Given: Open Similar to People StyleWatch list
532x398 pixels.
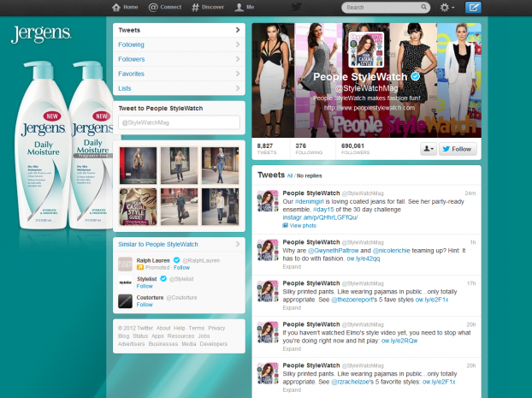Looking at the screenshot, I should click(x=157, y=244).
